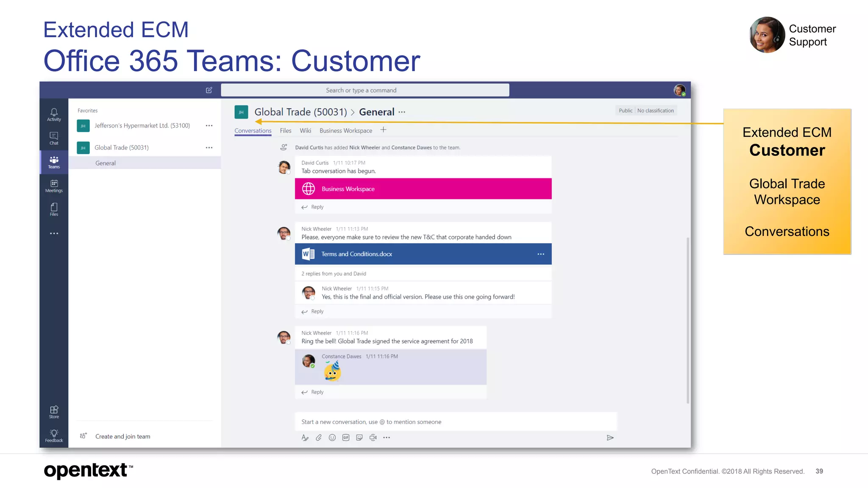Switch to the Conversations tab
This screenshot has width=868, height=488.
pyautogui.click(x=253, y=131)
